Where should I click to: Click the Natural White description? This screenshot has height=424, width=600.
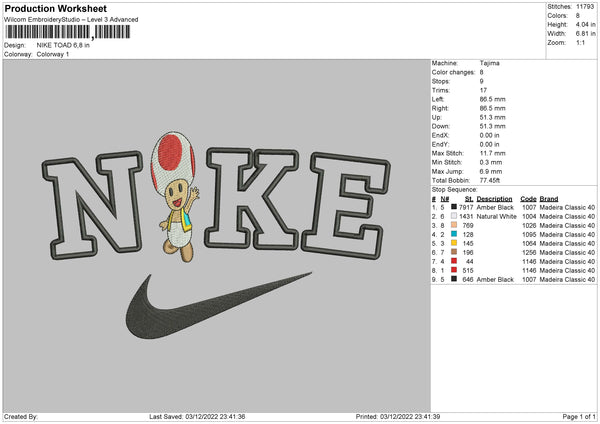pyautogui.click(x=496, y=217)
